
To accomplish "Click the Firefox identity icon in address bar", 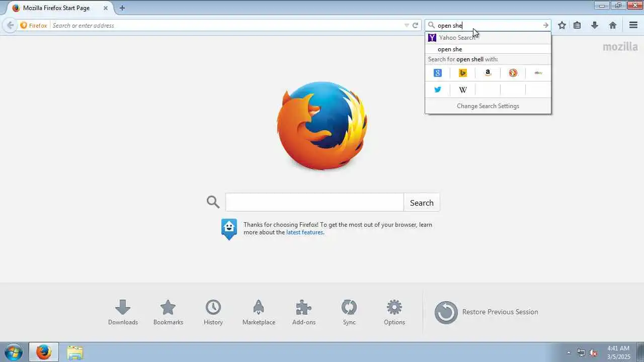I will point(34,25).
